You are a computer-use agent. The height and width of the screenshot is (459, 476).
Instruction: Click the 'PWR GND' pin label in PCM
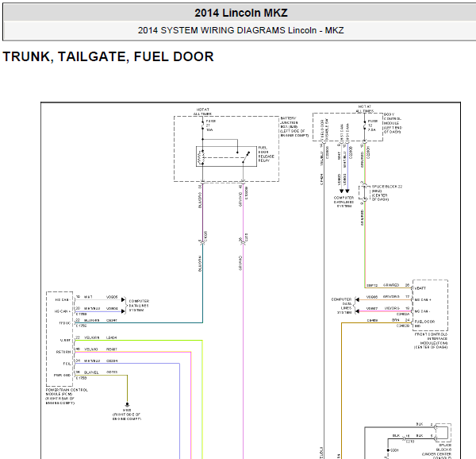[x=62, y=375]
